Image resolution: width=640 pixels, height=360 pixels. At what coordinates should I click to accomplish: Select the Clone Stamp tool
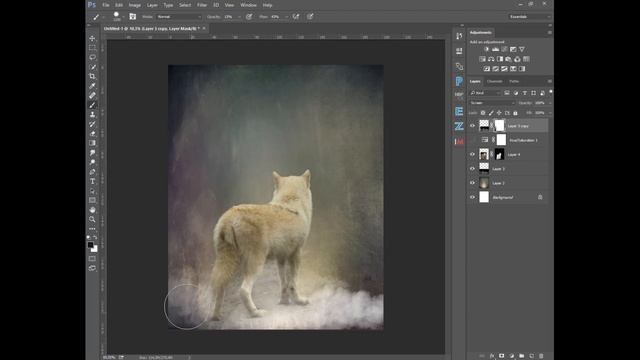coord(92,114)
